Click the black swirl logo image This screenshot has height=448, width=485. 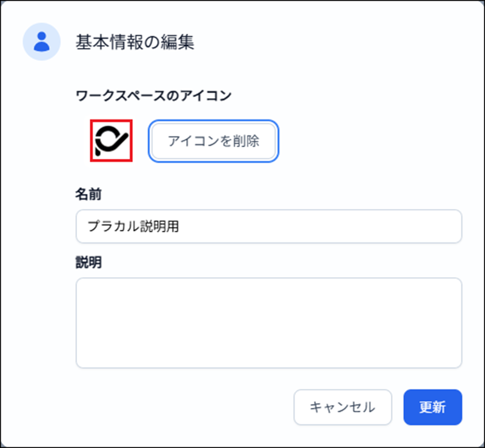point(112,141)
